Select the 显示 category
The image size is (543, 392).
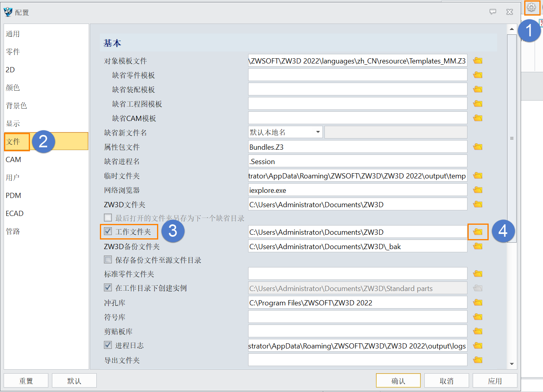(x=46, y=124)
